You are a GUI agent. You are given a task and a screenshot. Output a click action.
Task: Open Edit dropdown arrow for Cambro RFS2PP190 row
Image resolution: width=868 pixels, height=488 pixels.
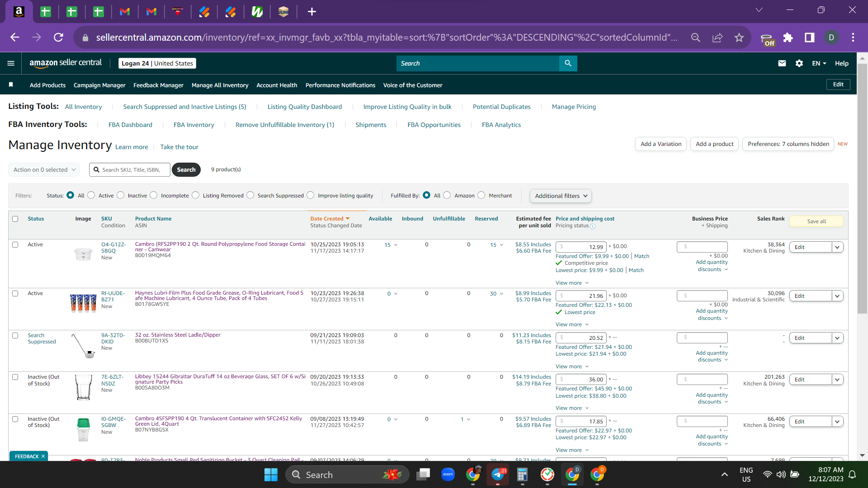click(838, 247)
